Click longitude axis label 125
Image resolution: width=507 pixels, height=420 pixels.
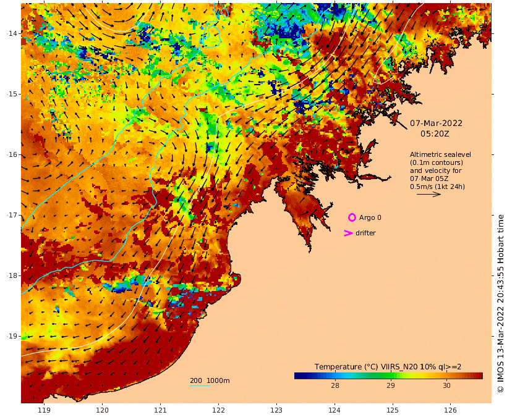point(393,410)
